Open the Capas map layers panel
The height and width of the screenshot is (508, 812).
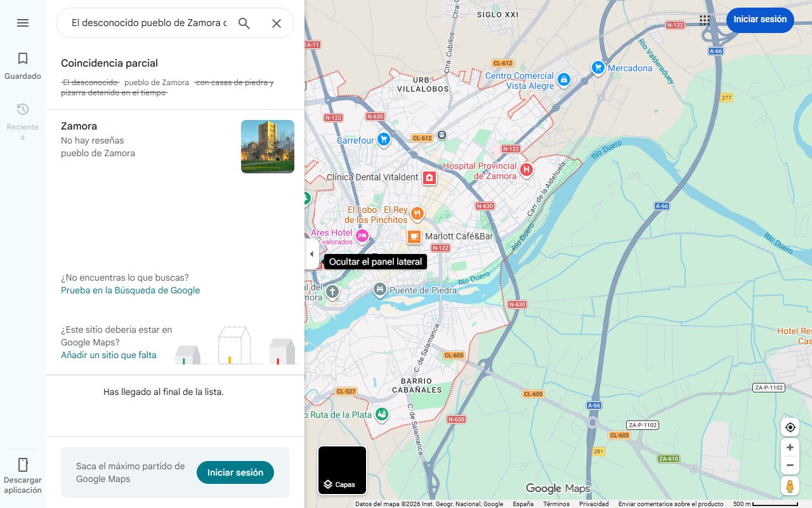(x=342, y=470)
